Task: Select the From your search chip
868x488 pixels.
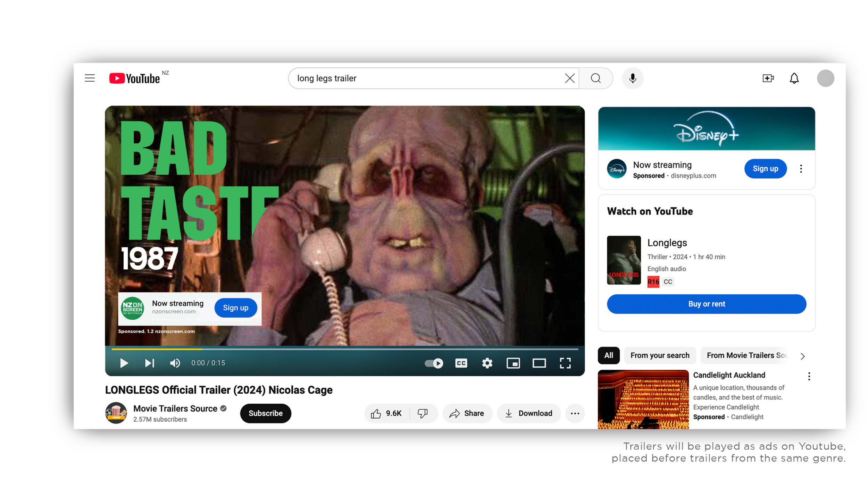Action: (x=660, y=355)
